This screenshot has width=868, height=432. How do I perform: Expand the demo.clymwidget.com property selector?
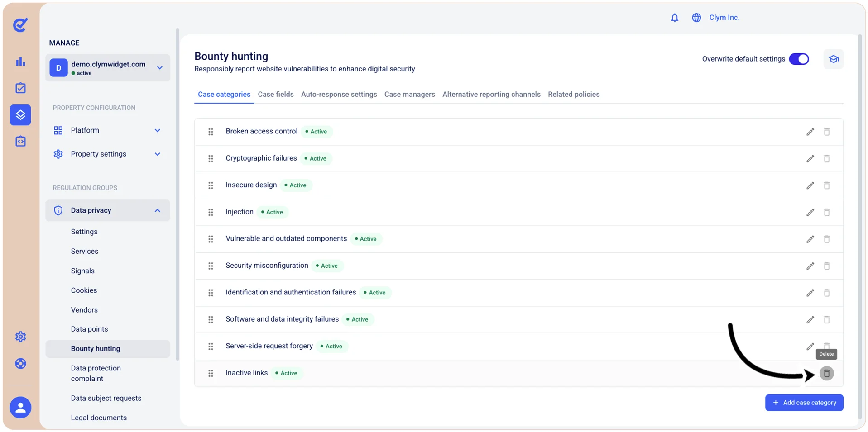[x=108, y=68]
